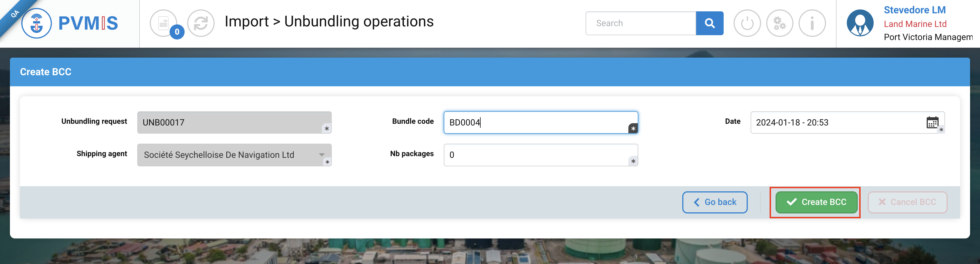Open the settings gears icon
The image size is (980, 264).
coord(779,23)
